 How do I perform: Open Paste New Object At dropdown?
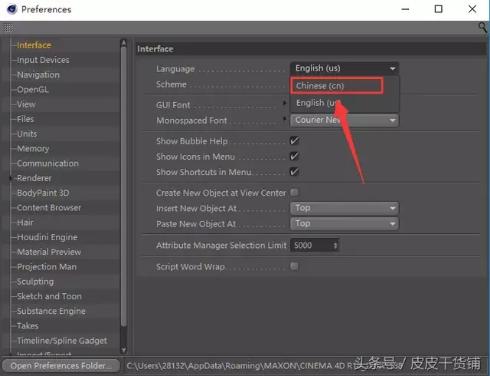tap(344, 223)
